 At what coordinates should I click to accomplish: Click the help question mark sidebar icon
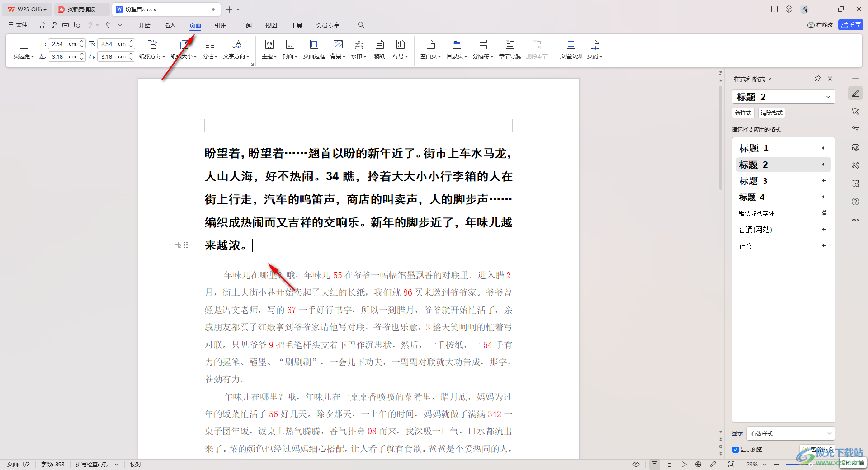click(855, 202)
